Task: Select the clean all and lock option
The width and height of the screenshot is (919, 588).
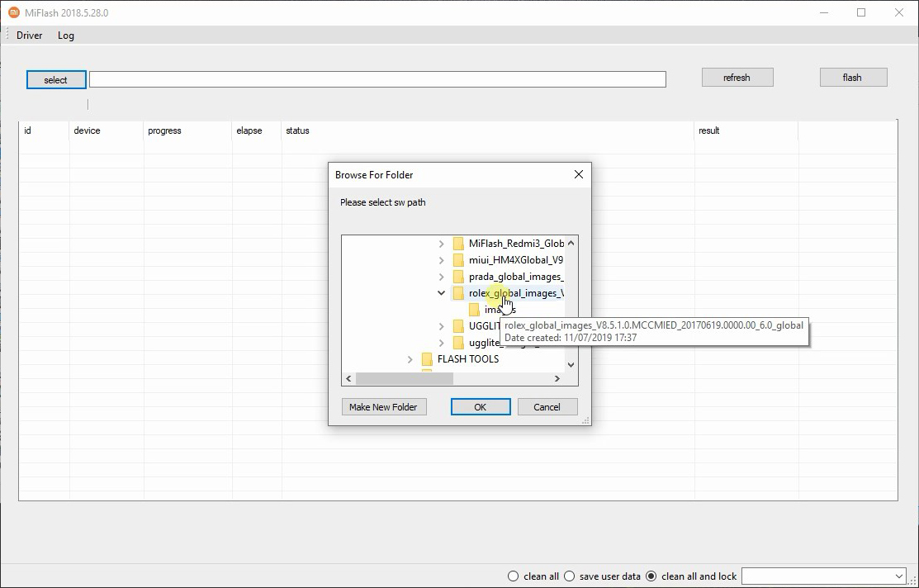Action: point(651,576)
